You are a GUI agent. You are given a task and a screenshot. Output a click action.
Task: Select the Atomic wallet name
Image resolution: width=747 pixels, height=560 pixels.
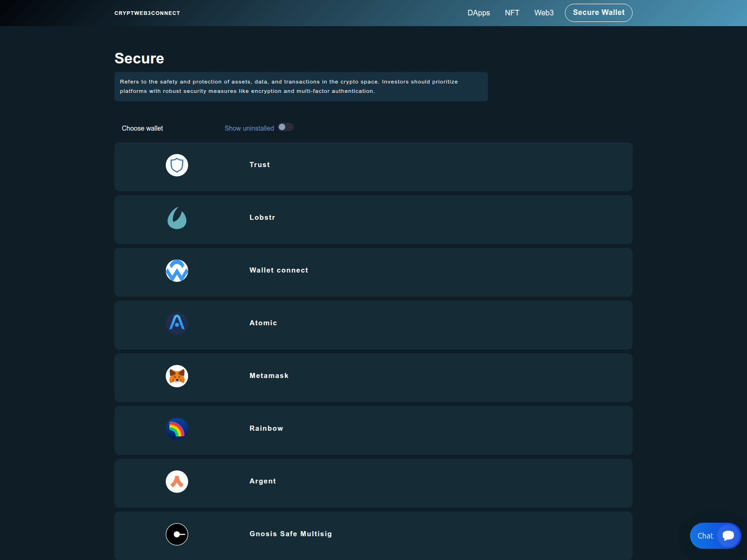[263, 323]
